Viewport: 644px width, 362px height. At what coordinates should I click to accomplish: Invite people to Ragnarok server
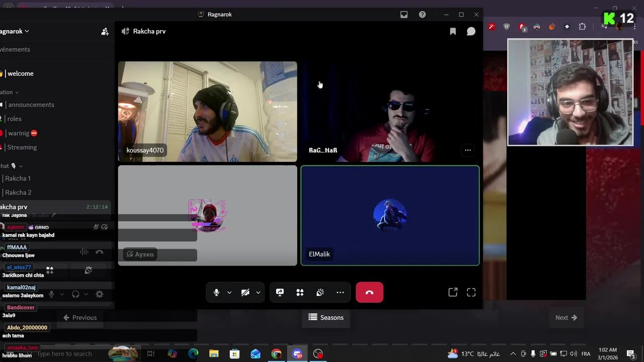[105, 31]
